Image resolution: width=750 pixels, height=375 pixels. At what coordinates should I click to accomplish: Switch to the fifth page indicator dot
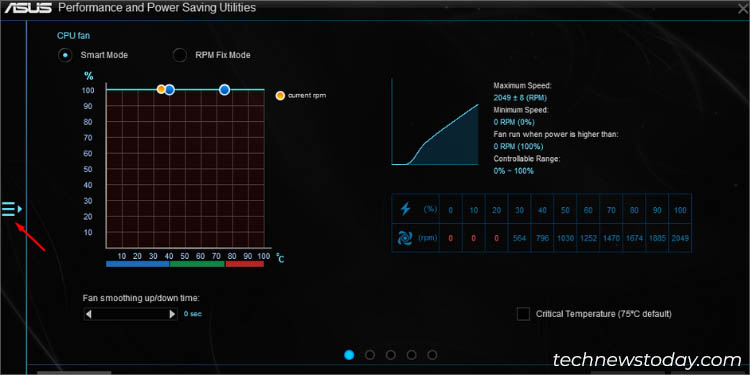(x=432, y=355)
